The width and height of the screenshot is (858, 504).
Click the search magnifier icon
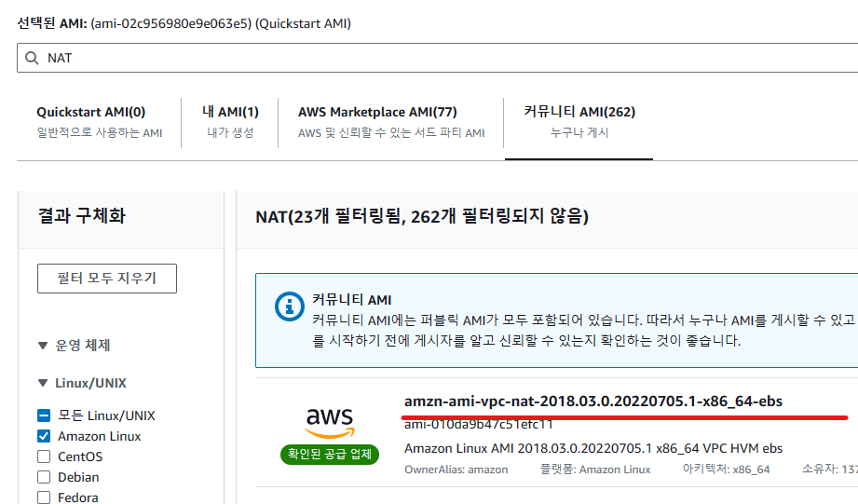point(32,58)
